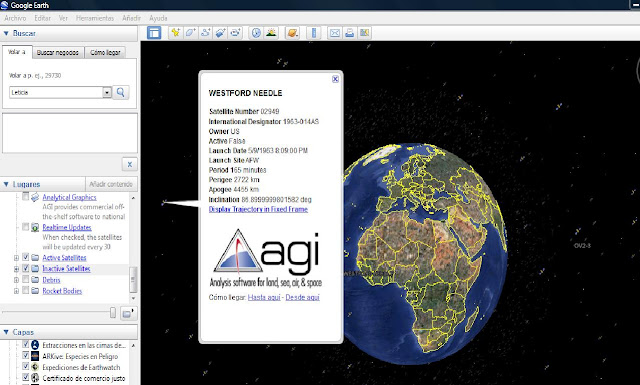This screenshot has width=640, height=385.
Task: Click the Inactive Satellites folder icon
Action: tap(35, 269)
